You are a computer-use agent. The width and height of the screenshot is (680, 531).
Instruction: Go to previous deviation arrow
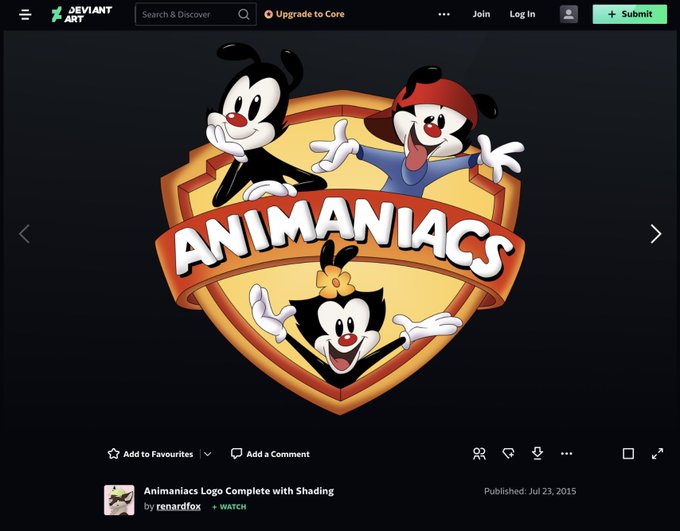pos(24,234)
